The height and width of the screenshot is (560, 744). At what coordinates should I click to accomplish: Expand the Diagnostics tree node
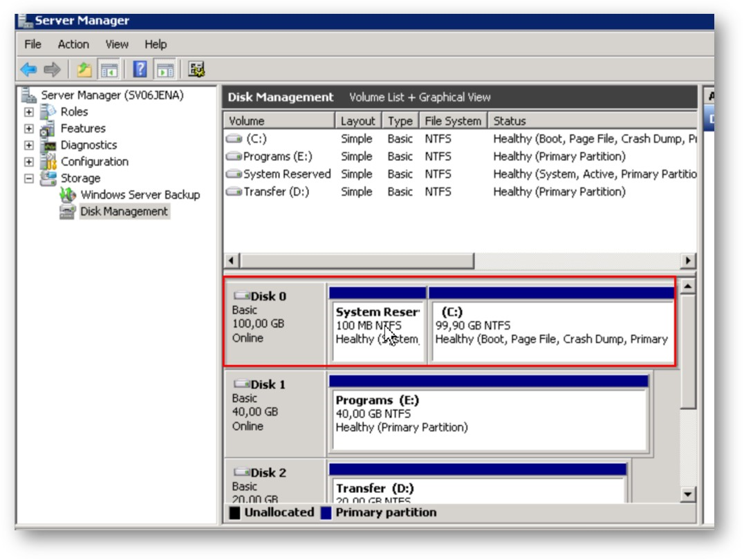29,145
